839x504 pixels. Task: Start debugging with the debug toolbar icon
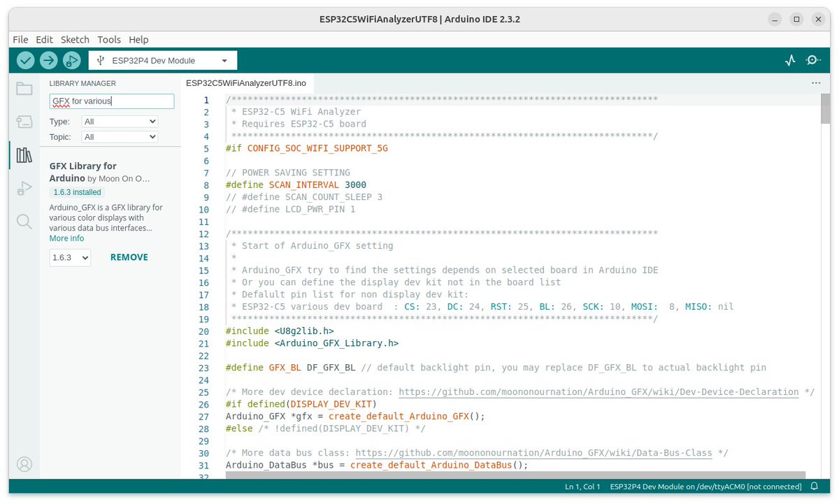pos(72,60)
